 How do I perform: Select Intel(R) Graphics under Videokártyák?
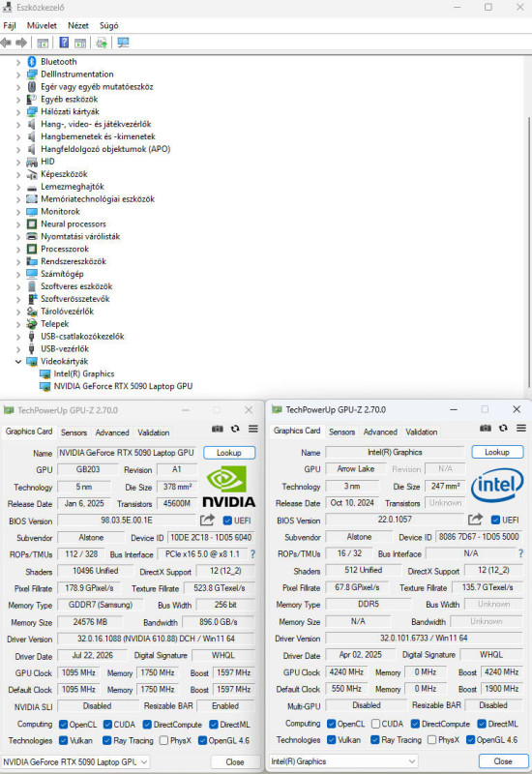(x=84, y=374)
